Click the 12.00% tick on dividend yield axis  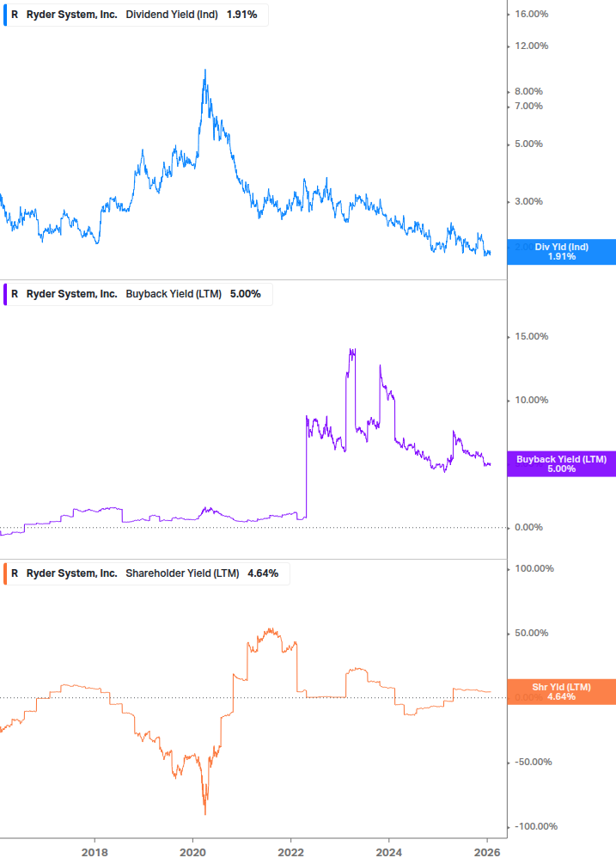tap(531, 46)
